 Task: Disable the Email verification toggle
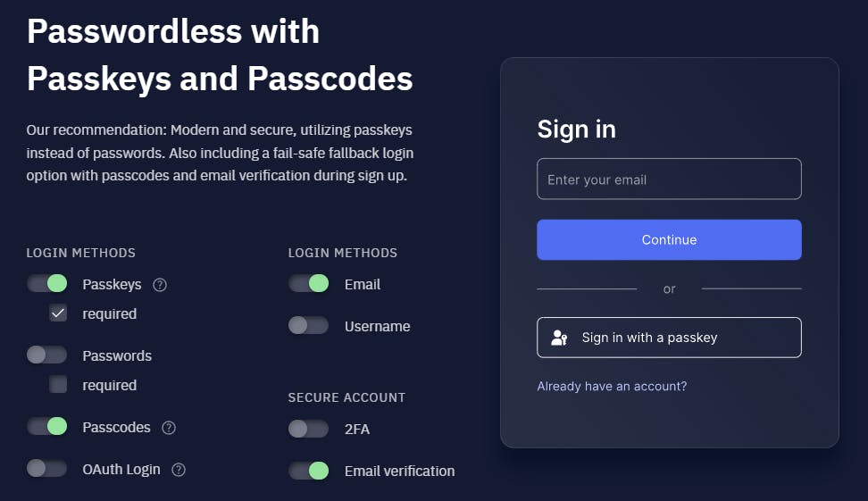tap(309, 471)
